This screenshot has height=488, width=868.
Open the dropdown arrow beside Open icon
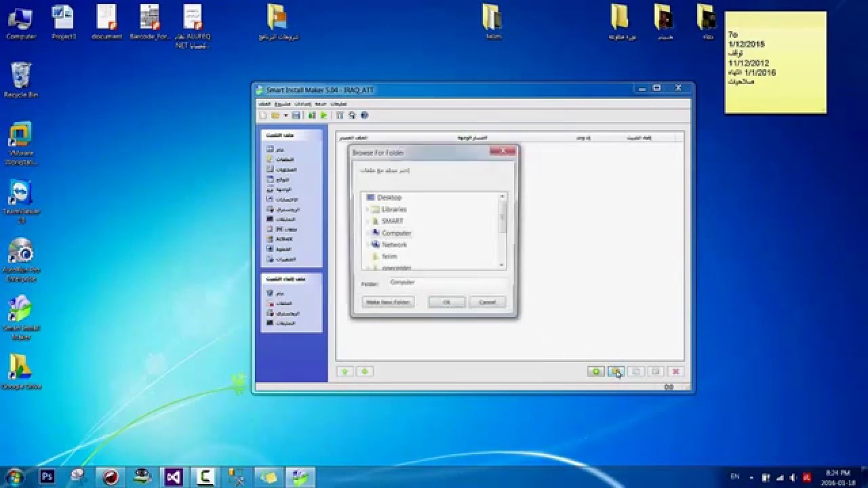[x=285, y=116]
